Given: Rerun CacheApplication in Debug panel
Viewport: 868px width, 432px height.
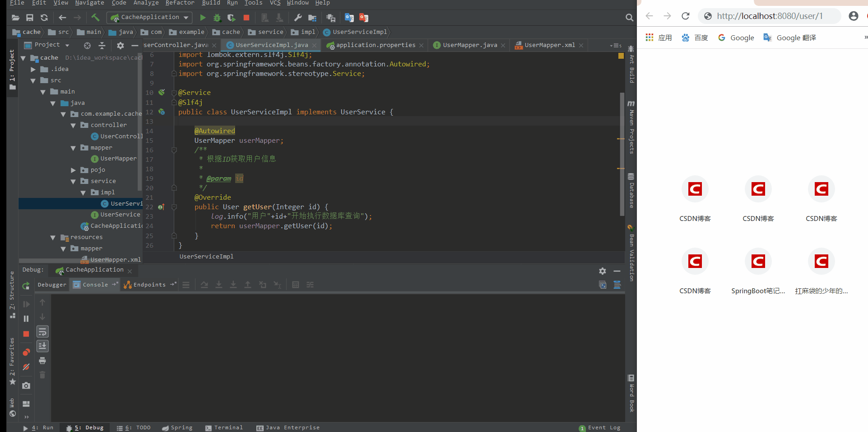Looking at the screenshot, I should (x=26, y=285).
